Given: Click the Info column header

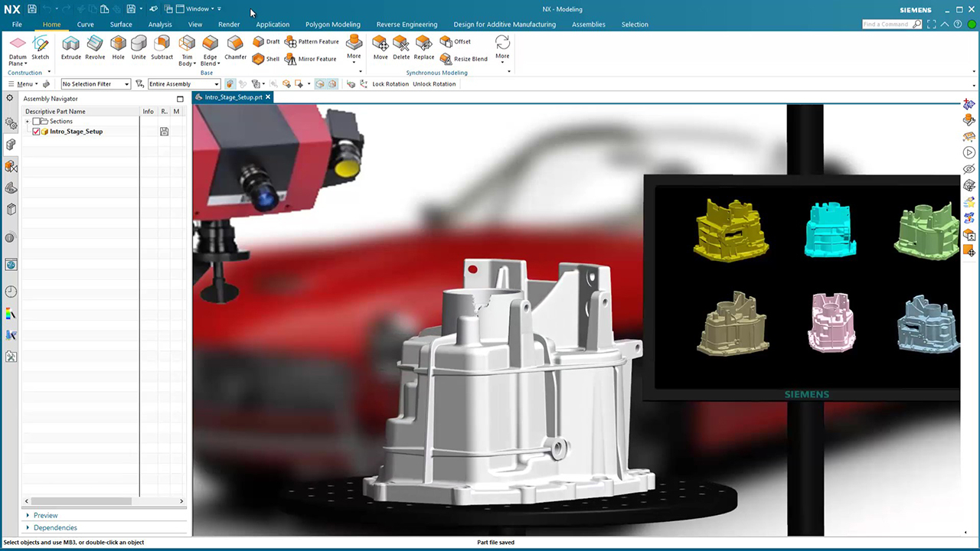Looking at the screenshot, I should (x=148, y=112).
